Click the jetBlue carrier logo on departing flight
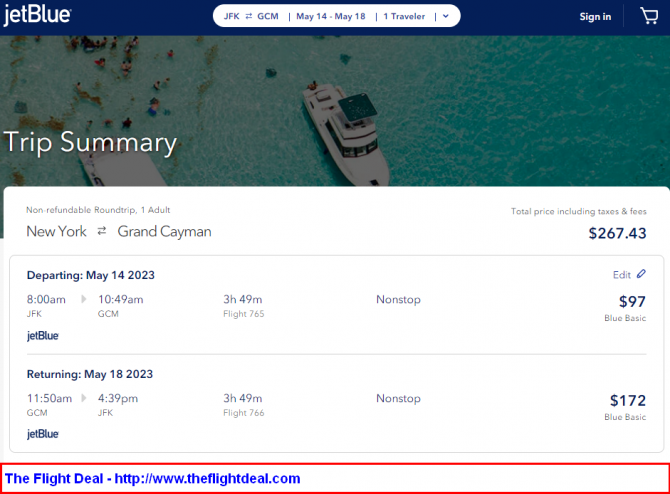Viewport: 670px width, 494px height. 43,336
